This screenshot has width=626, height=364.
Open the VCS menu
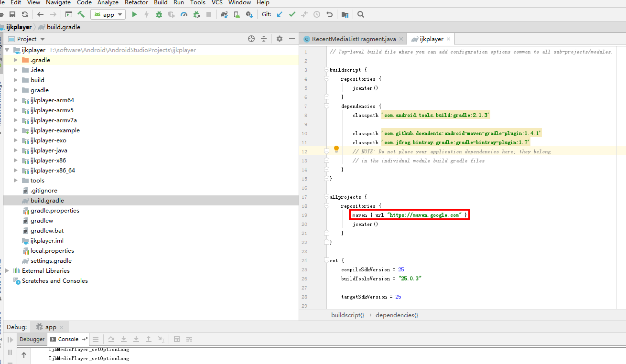(217, 3)
